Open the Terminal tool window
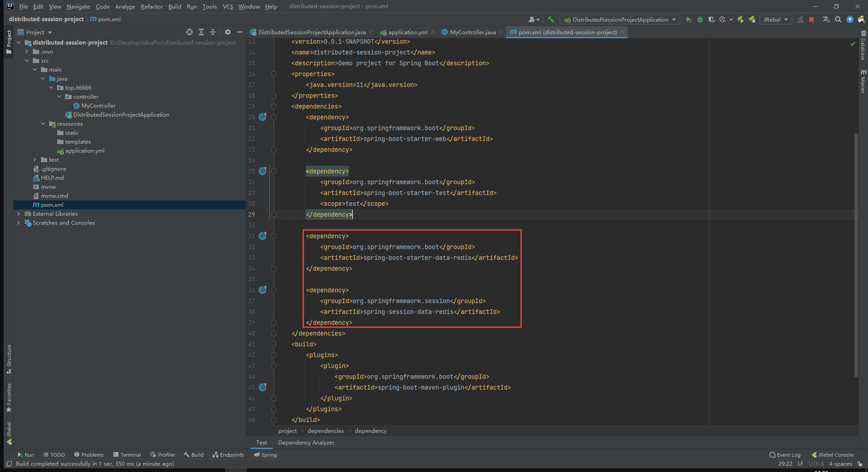868x472 pixels. coord(127,454)
